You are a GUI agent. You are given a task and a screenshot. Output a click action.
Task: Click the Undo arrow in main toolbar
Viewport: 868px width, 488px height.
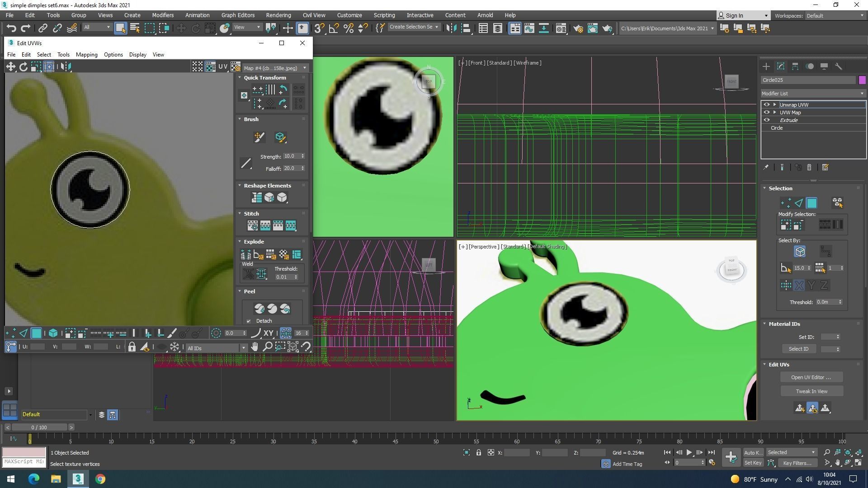(x=11, y=28)
